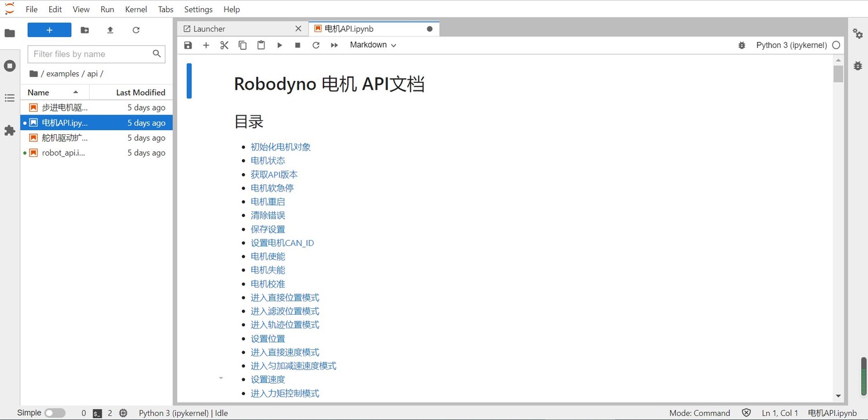This screenshot has height=420, width=868.
Task: Open the Kernel menu
Action: coord(136,9)
